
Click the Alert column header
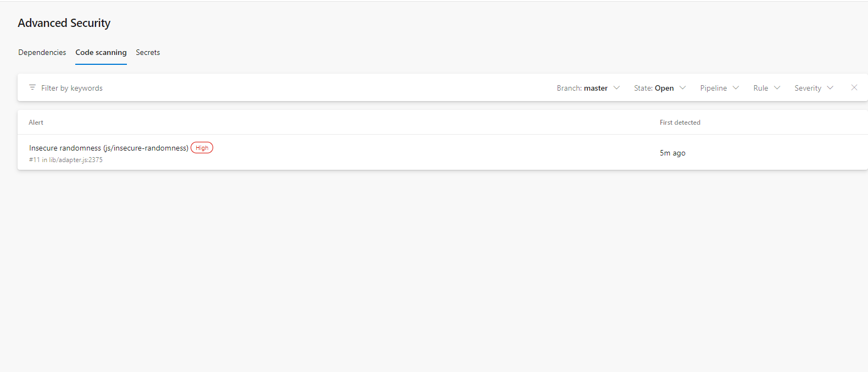(x=36, y=123)
